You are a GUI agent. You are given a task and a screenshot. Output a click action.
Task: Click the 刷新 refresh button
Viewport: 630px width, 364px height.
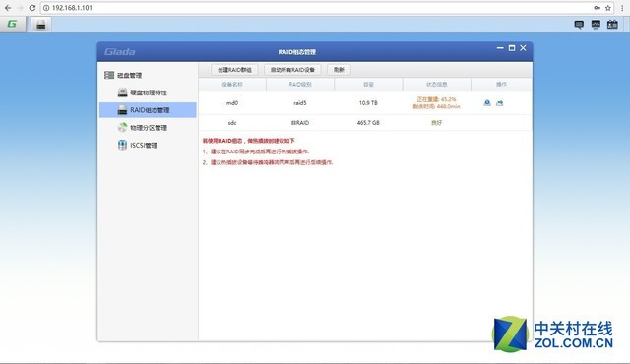point(339,70)
